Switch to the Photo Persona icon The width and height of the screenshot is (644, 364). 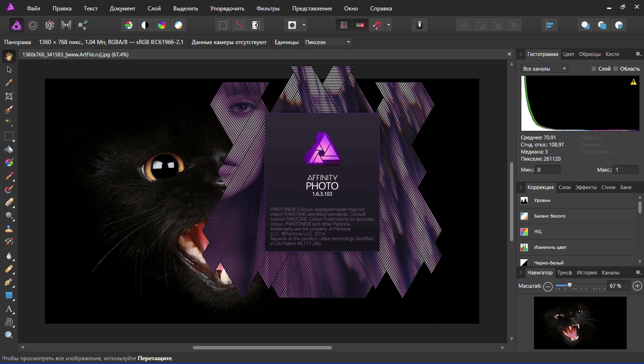(17, 25)
